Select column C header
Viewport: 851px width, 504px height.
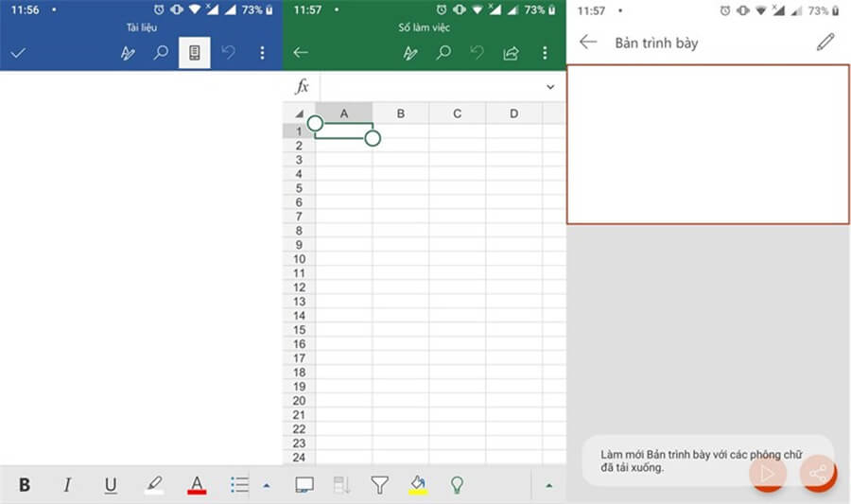457,113
